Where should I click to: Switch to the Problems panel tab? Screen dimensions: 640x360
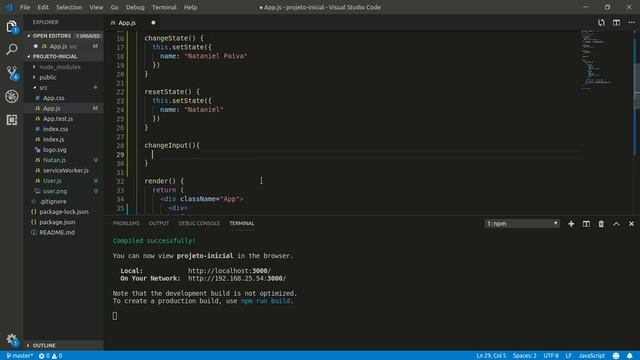126,223
